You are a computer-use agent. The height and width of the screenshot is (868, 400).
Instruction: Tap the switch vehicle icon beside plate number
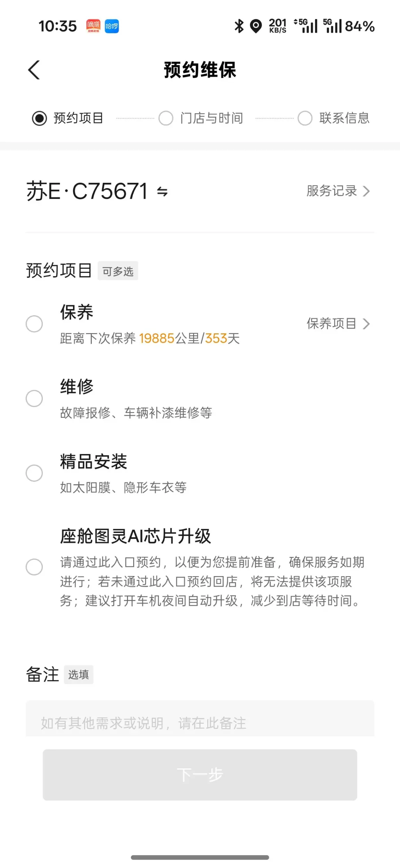click(x=162, y=192)
